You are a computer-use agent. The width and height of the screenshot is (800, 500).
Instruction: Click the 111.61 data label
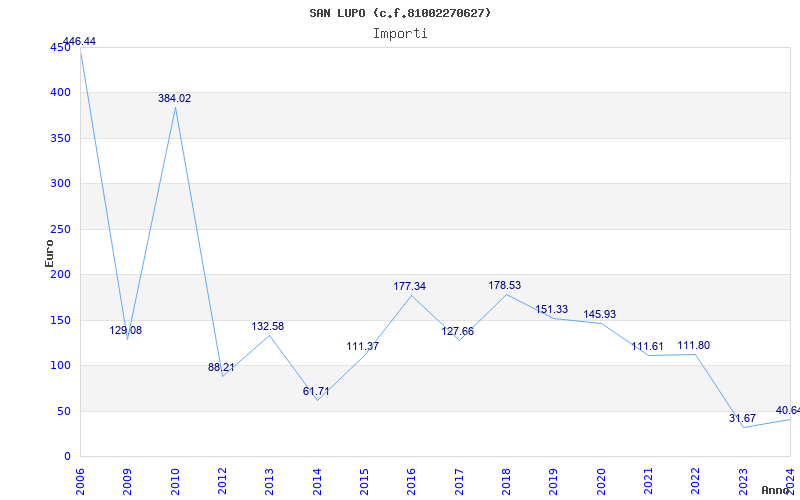tap(647, 346)
